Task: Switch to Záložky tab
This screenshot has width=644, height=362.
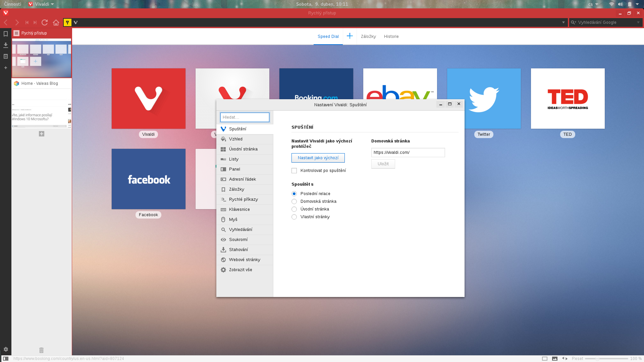Action: click(x=368, y=37)
